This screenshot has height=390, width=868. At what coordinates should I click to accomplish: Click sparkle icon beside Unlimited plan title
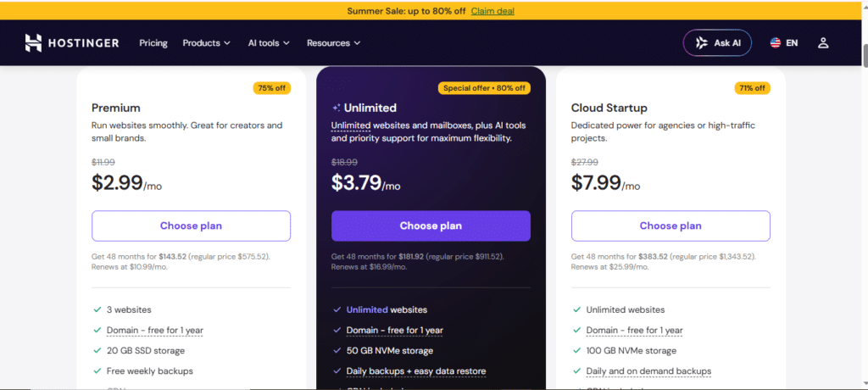click(336, 108)
